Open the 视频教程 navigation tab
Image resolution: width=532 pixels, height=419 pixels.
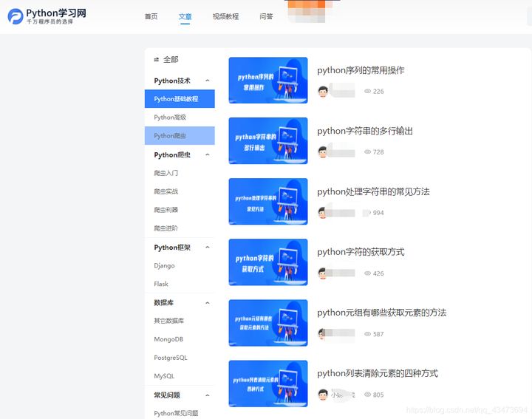click(225, 16)
